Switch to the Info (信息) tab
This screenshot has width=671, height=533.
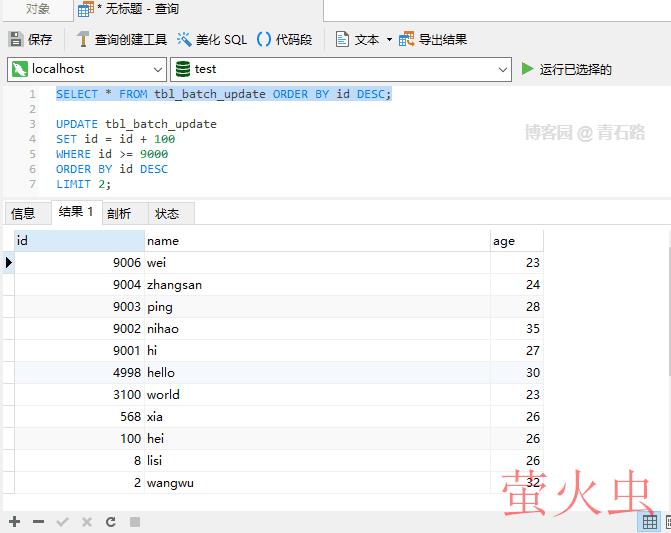[23, 213]
